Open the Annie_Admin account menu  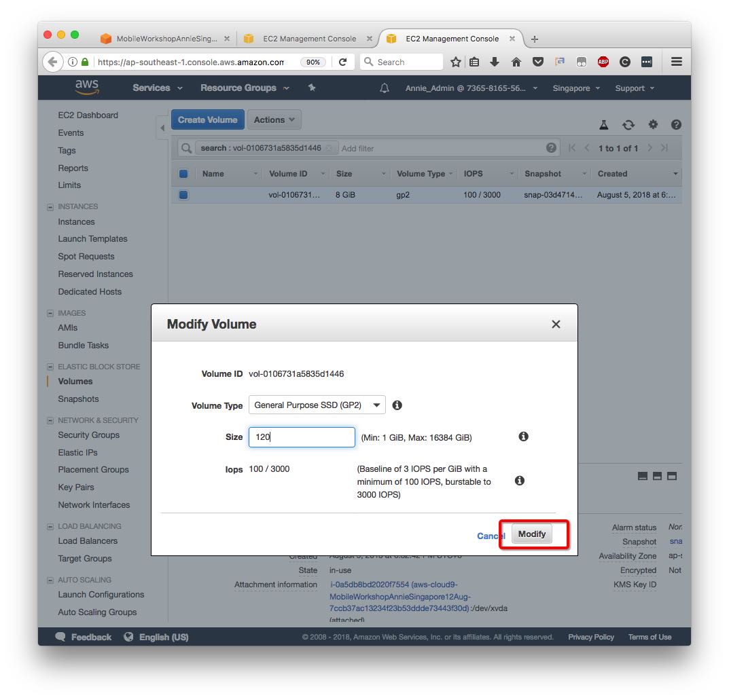(x=472, y=88)
